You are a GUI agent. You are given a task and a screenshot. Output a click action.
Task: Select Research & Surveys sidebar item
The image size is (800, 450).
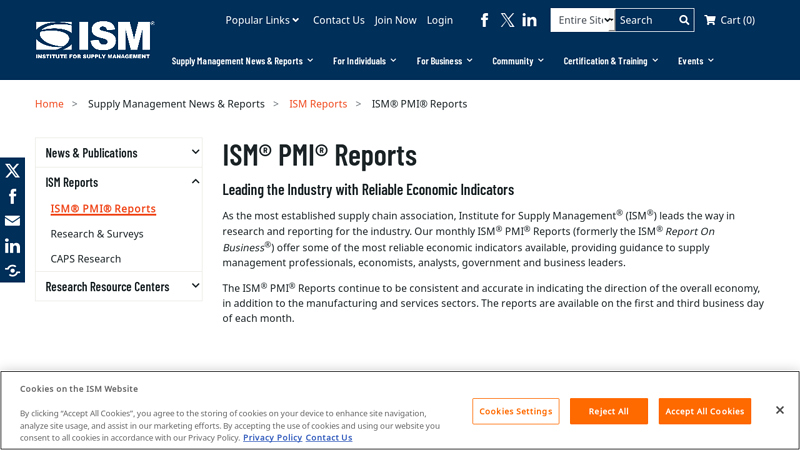(97, 234)
